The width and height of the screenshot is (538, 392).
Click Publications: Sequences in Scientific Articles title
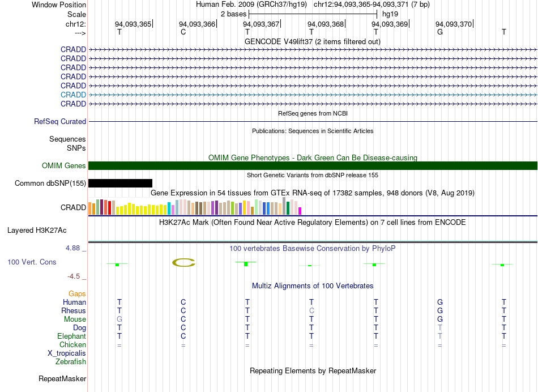(313, 131)
